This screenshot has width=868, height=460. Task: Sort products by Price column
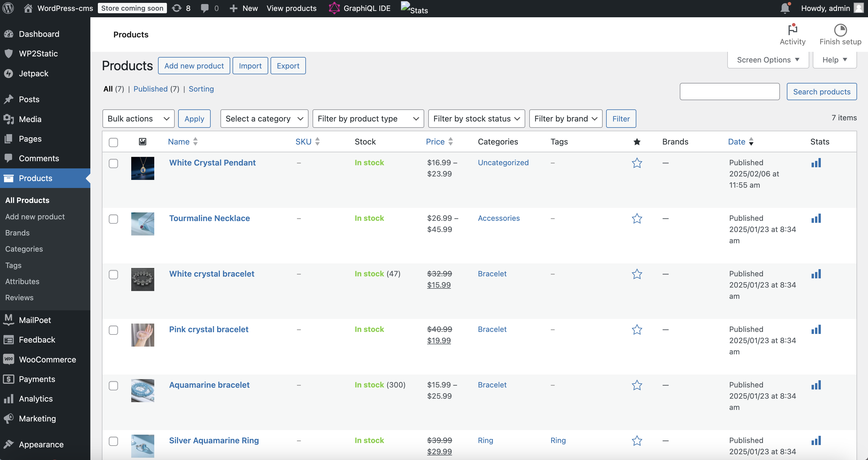click(435, 142)
